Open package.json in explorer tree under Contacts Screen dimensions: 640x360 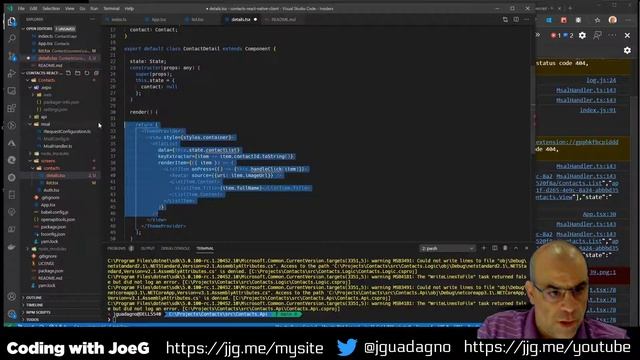[x=53, y=227]
